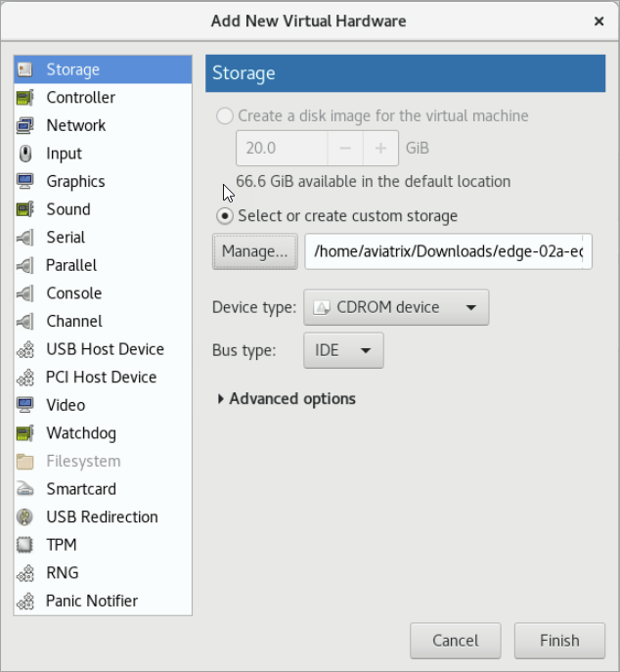Click the Sound card icon

point(24,209)
